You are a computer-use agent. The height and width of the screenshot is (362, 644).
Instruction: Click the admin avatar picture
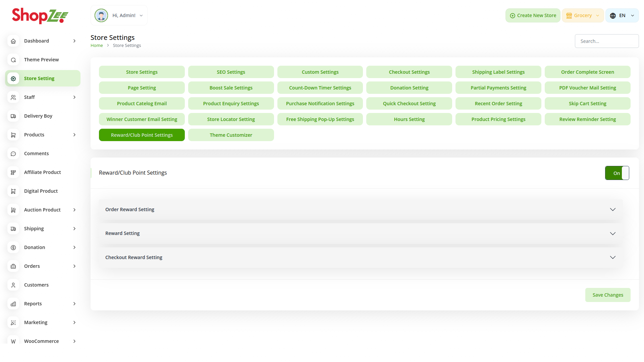[101, 15]
